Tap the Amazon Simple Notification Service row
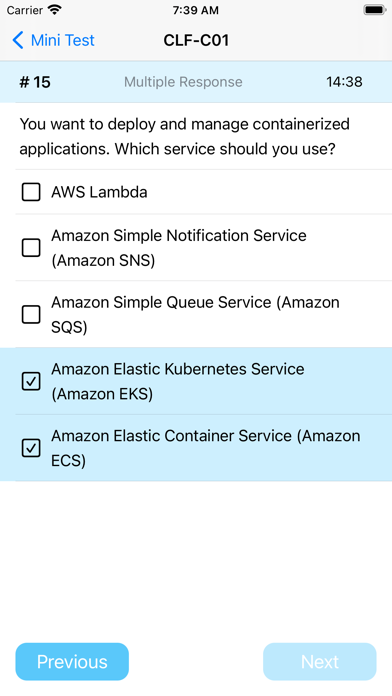Viewport: 392px width, 696px height. click(196, 248)
